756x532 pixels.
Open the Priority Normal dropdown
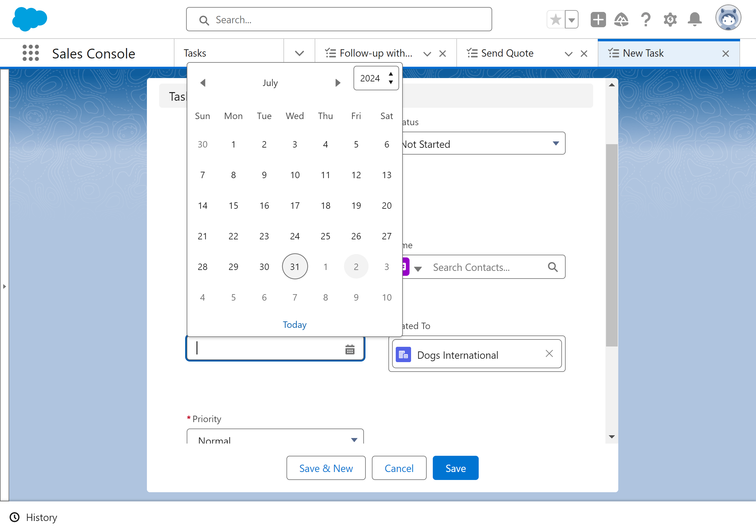[x=275, y=436]
